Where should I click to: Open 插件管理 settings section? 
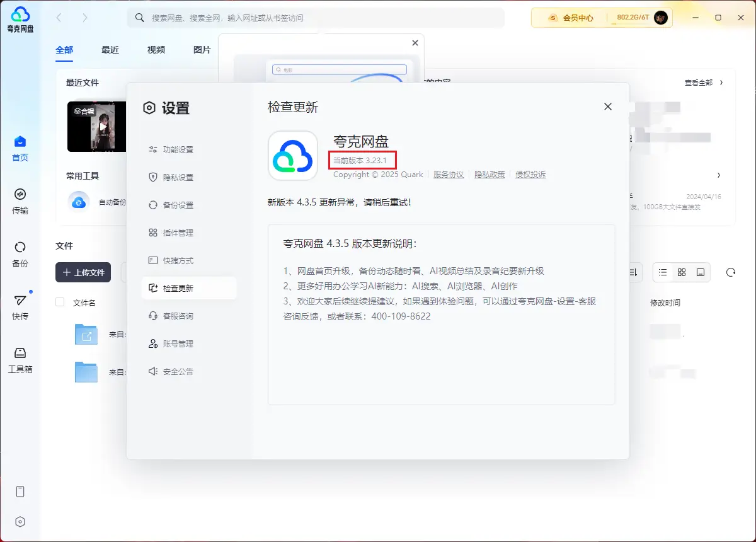pos(189,233)
